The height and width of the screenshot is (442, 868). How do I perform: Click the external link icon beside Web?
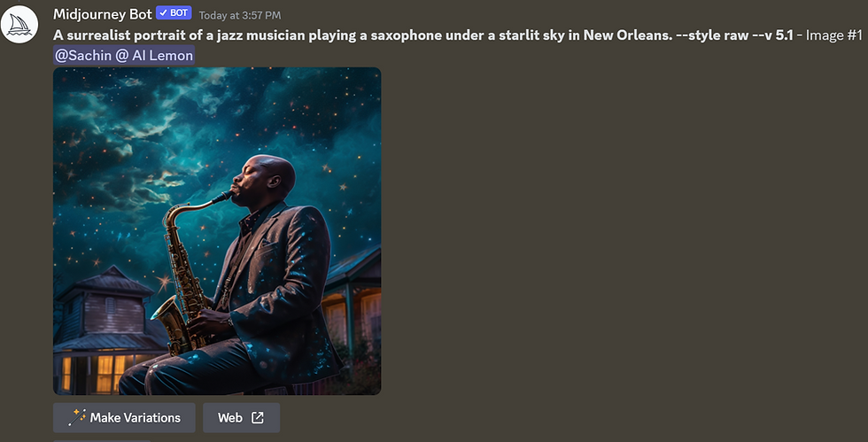click(x=258, y=417)
